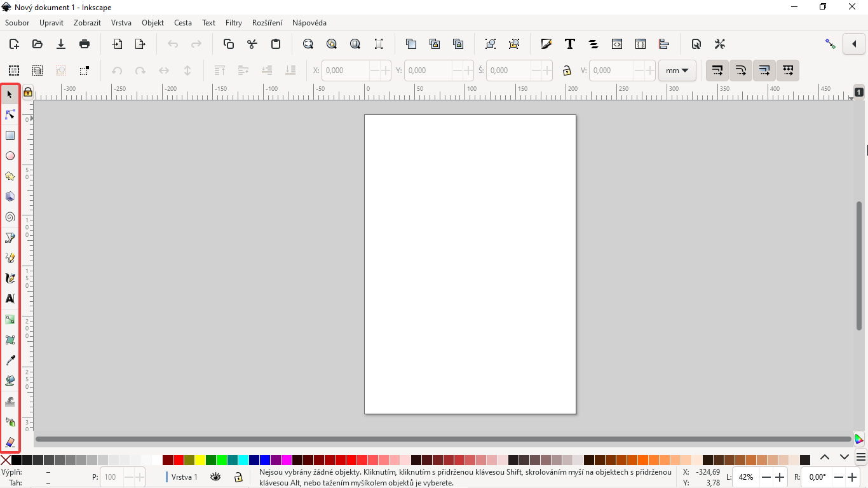Select the Pencil freehand tool
Viewport: 868px width, 488px height.
(10, 258)
